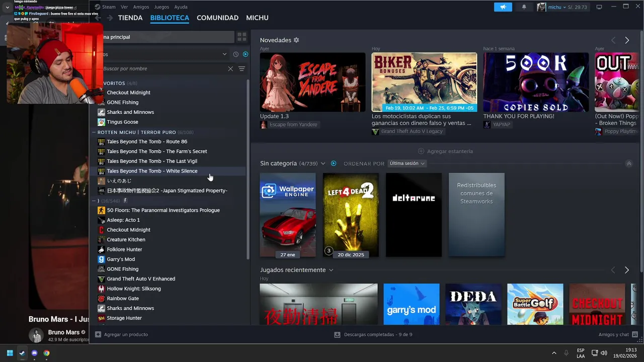
Task: Open Amigos y chat
Action: pos(618,334)
